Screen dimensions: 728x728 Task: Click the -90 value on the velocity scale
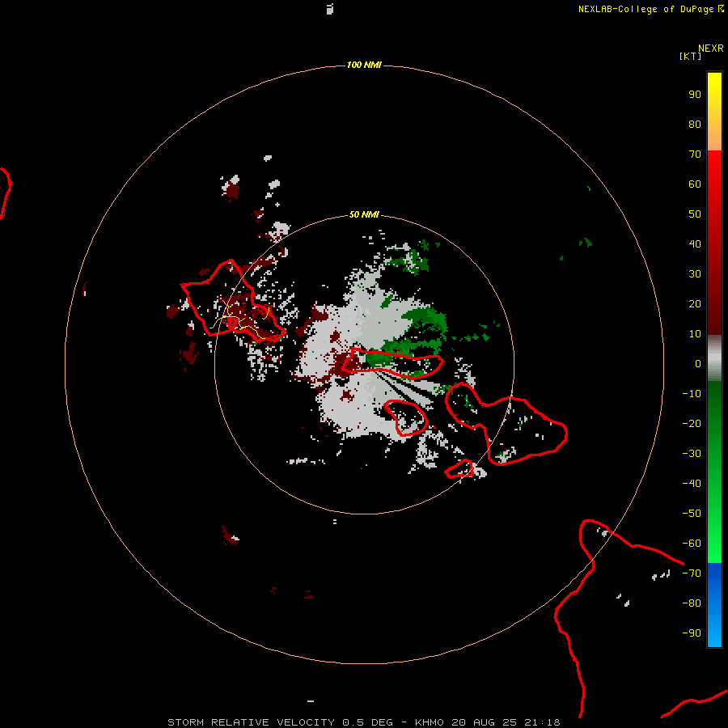click(x=692, y=633)
